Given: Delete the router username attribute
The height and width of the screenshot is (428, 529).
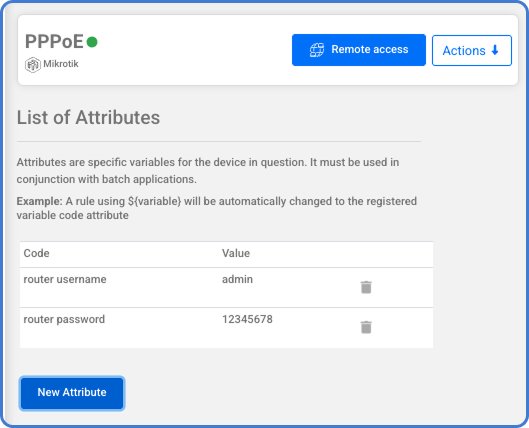Looking at the screenshot, I should click(x=366, y=287).
